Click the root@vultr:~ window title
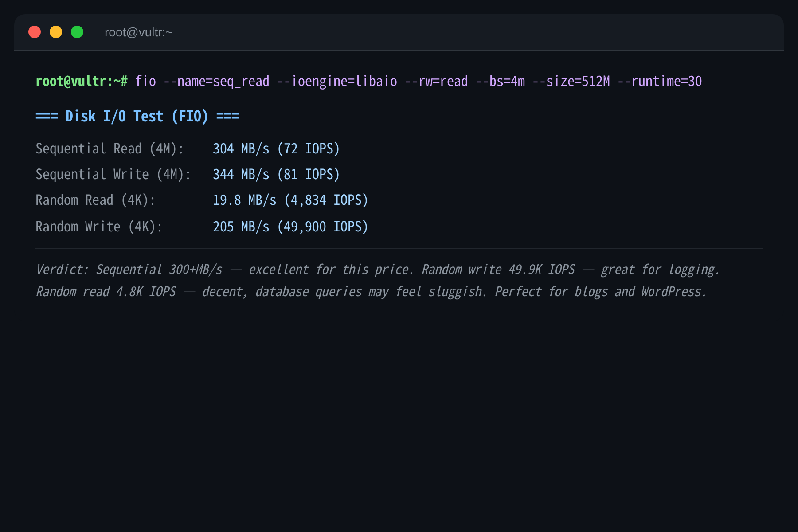Image resolution: width=798 pixels, height=532 pixels. pos(138,32)
